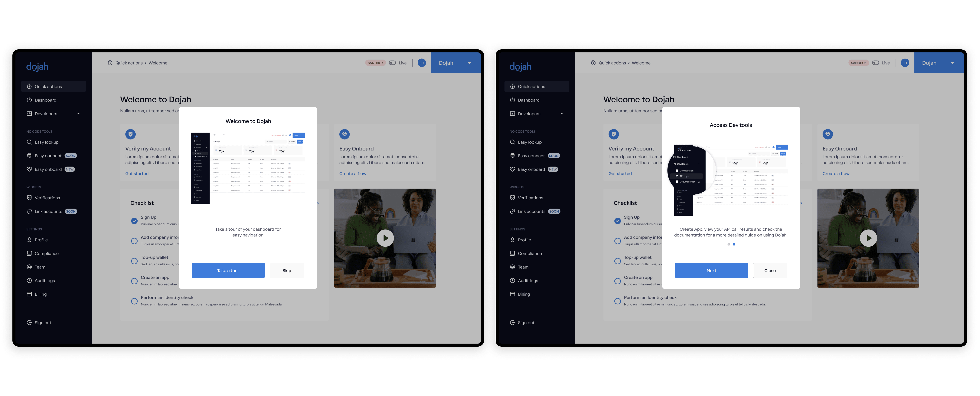Viewport: 980px width, 396px height.
Task: Click Take a tour button
Action: coord(228,270)
